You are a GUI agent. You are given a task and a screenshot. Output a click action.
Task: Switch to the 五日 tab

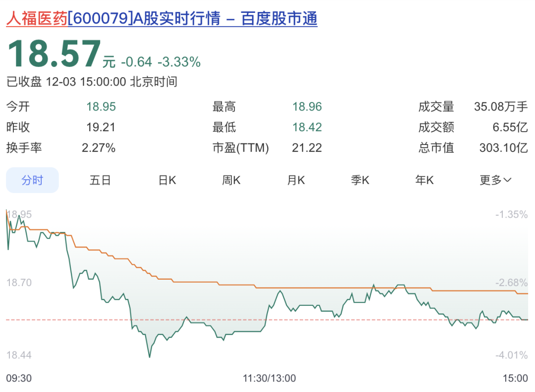[x=100, y=180]
